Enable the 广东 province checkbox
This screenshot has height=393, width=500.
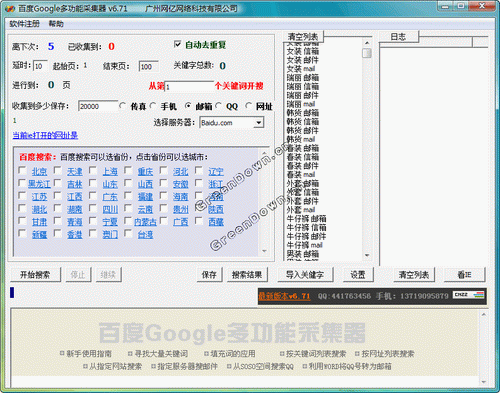93,196
